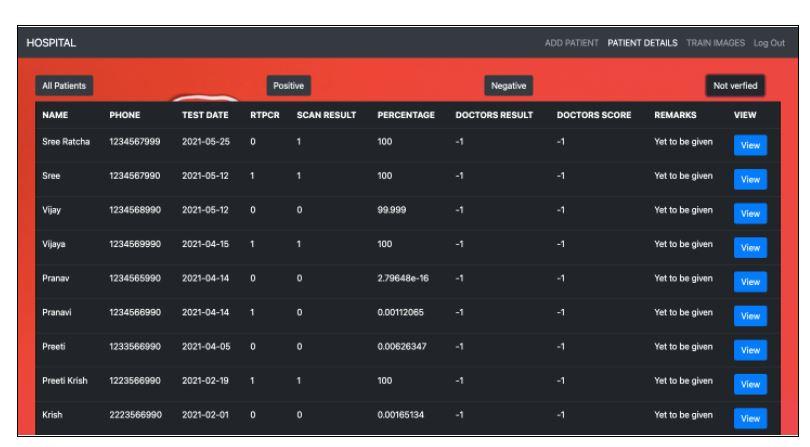810x447 pixels.
Task: Click the PERCENTAGE column header
Action: tap(406, 115)
